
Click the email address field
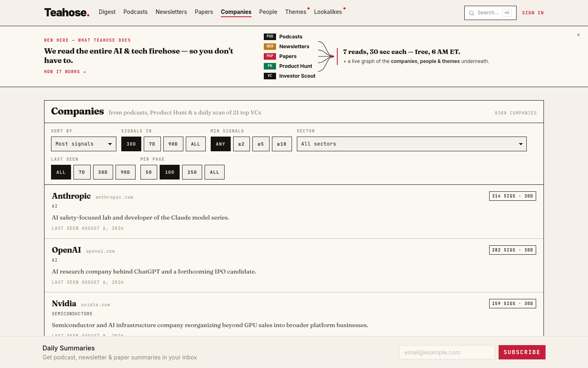point(447,352)
